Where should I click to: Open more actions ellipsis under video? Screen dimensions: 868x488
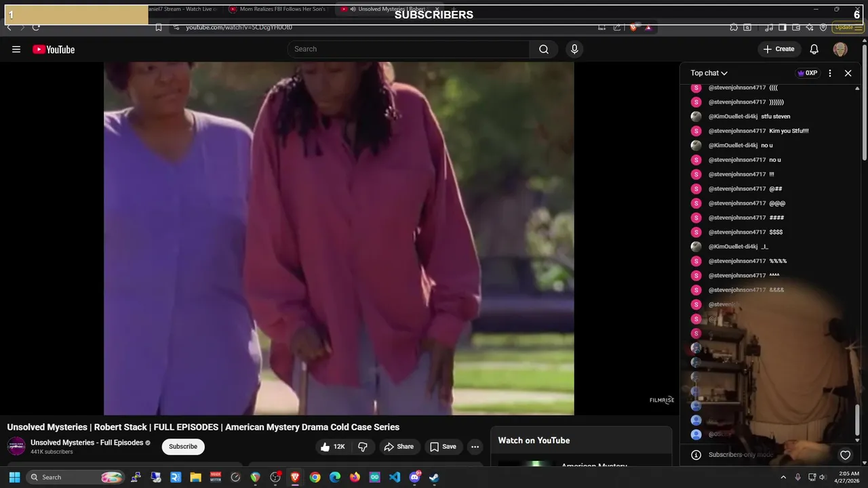pyautogui.click(x=475, y=447)
